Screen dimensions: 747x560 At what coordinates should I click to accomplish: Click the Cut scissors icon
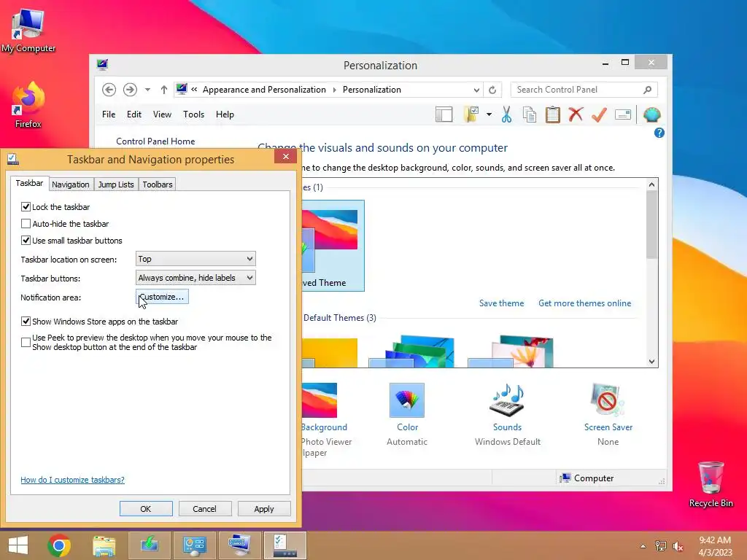(x=506, y=114)
